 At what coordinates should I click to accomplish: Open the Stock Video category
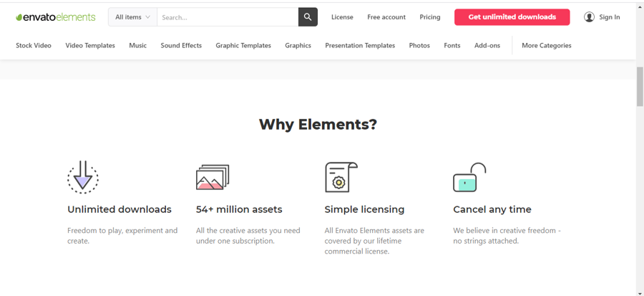coord(34,45)
